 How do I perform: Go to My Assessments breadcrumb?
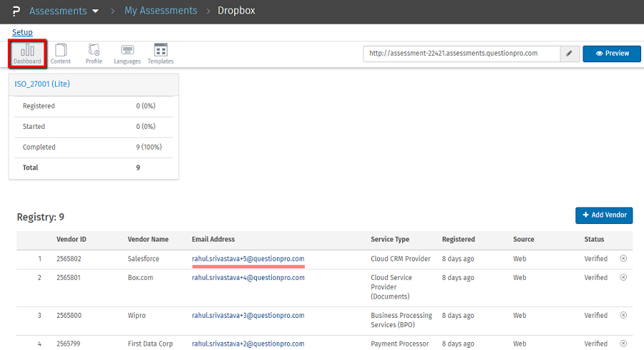click(x=160, y=11)
